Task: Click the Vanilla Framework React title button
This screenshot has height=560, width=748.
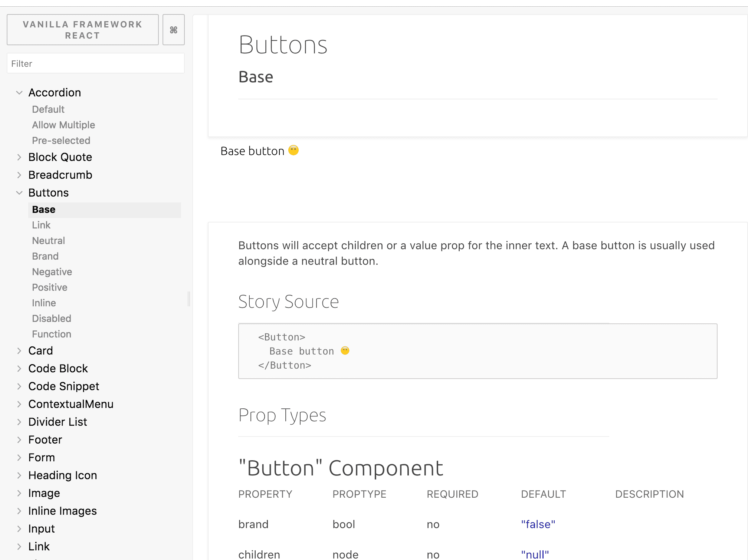Action: 83,30
